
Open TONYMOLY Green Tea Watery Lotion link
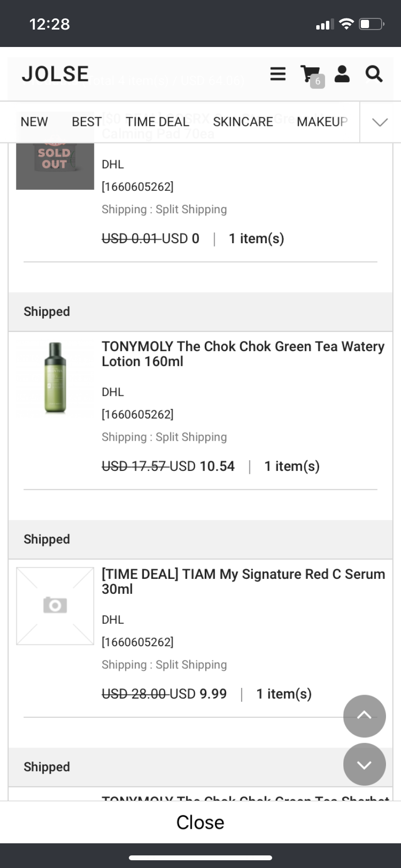click(x=243, y=354)
